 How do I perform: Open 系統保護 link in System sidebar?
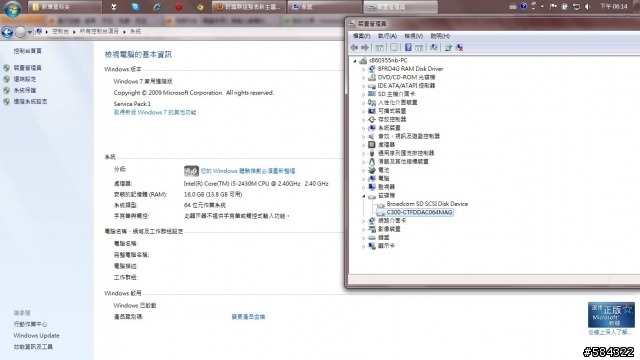tap(24, 90)
